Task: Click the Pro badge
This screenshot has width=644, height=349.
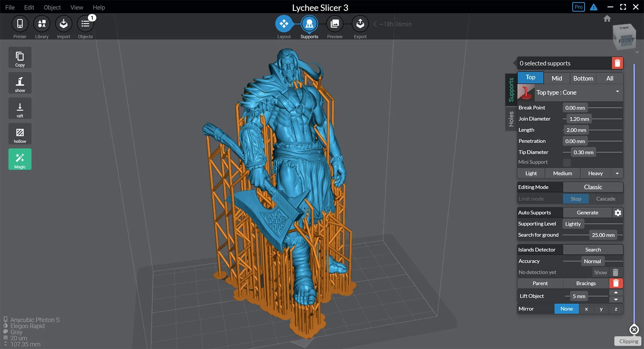Action: pos(579,7)
